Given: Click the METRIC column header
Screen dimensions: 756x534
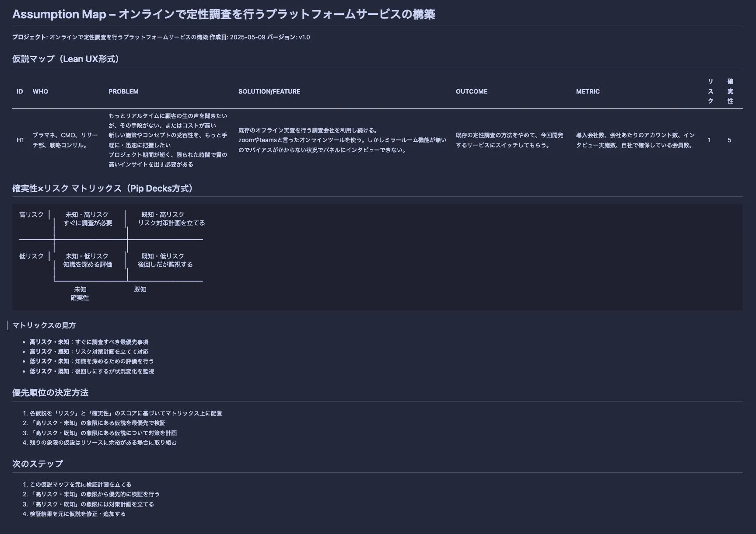Looking at the screenshot, I should [588, 91].
